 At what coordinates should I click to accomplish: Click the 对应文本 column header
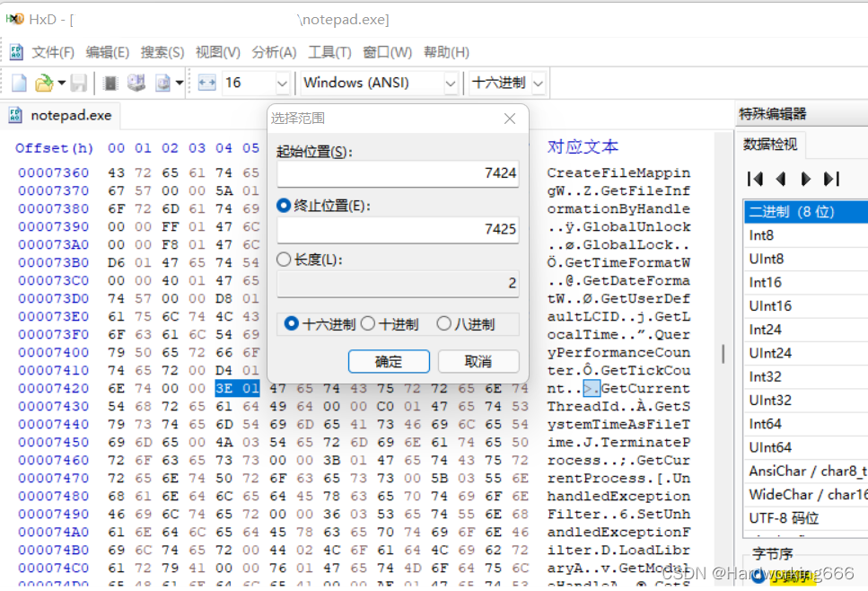(583, 147)
